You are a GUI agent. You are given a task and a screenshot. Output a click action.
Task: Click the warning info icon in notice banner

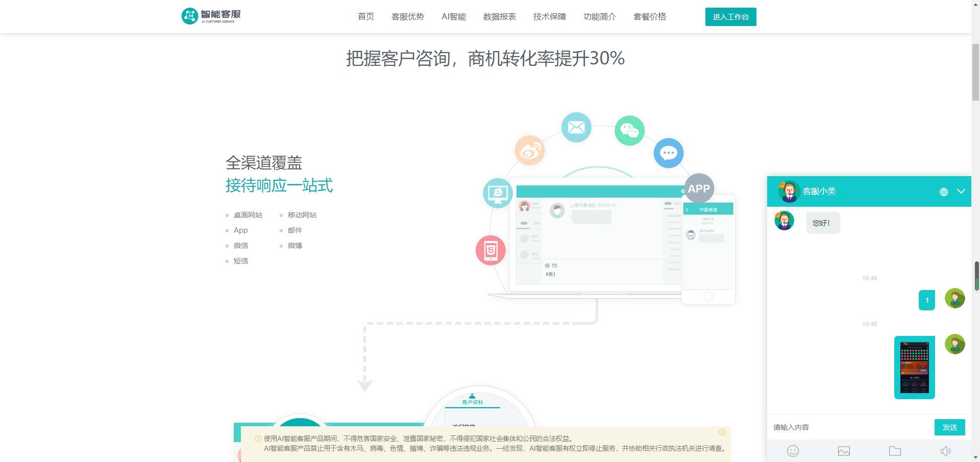pyautogui.click(x=258, y=439)
